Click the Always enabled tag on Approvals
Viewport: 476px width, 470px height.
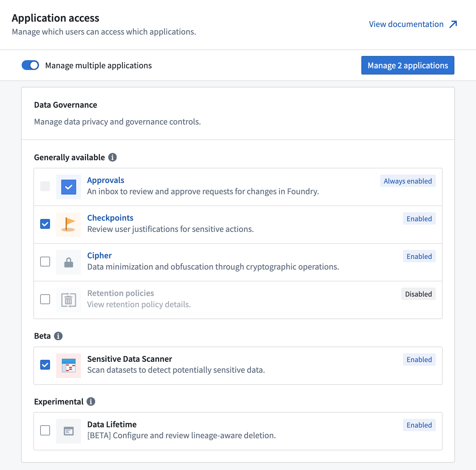408,181
